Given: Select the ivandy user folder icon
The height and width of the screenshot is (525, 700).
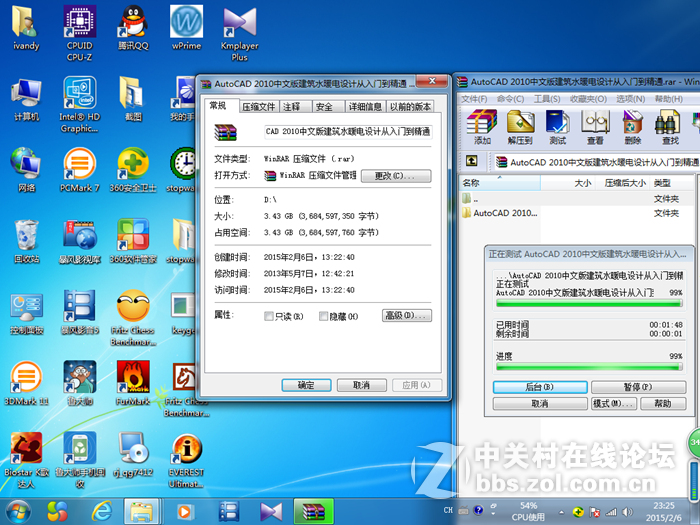Looking at the screenshot, I should 26,27.
